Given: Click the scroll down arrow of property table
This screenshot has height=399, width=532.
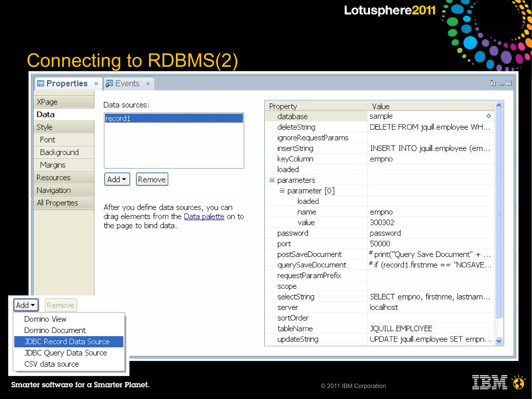Looking at the screenshot, I should (498, 341).
